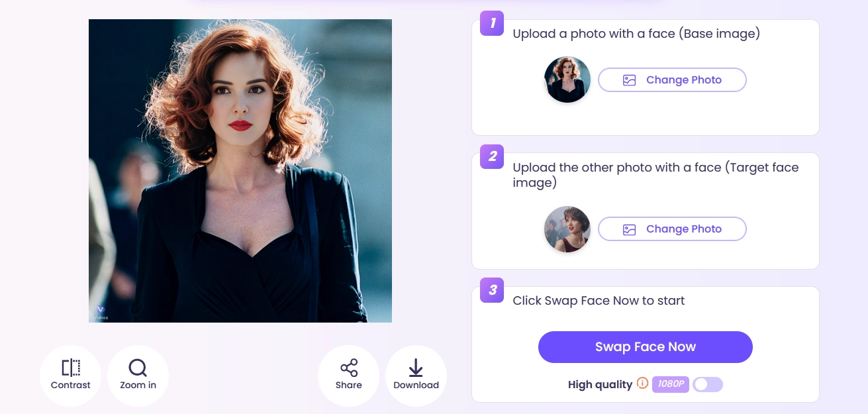The height and width of the screenshot is (414, 868).
Task: Click the info icon beside High quality
Action: coord(641,384)
